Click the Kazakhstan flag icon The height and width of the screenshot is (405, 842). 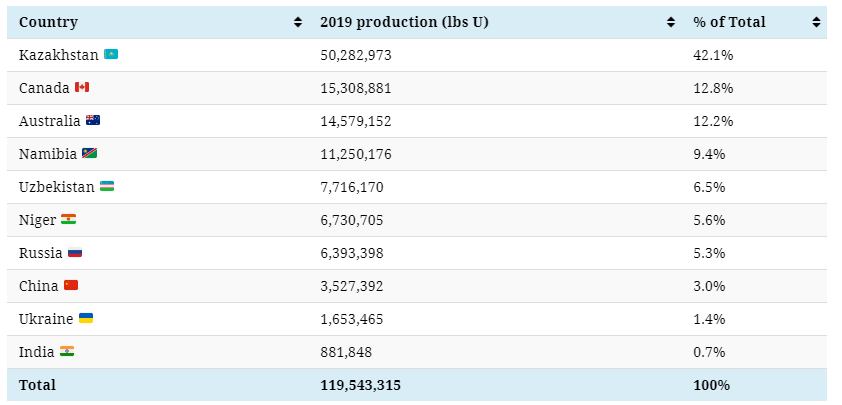point(112,55)
